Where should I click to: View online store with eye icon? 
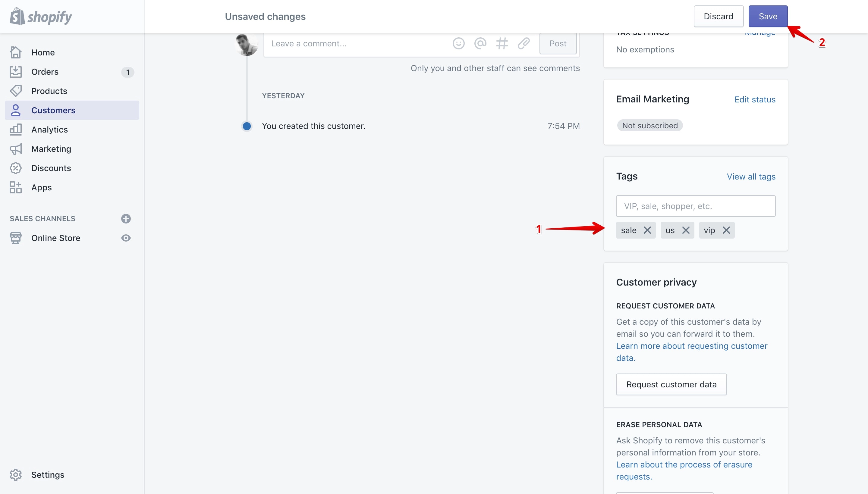click(126, 238)
